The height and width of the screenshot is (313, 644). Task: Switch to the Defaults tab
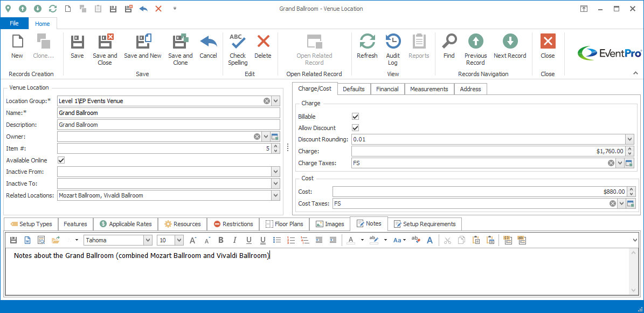[x=354, y=89]
